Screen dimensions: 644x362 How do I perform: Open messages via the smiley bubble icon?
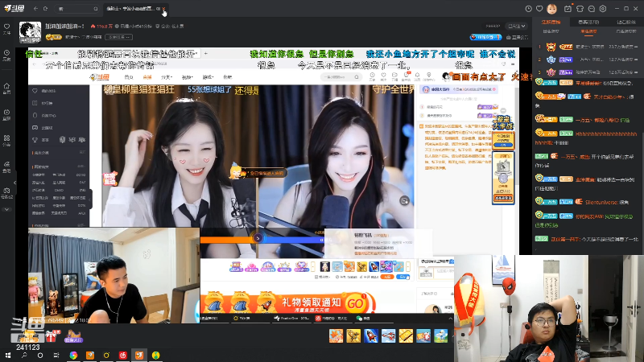tap(592, 9)
